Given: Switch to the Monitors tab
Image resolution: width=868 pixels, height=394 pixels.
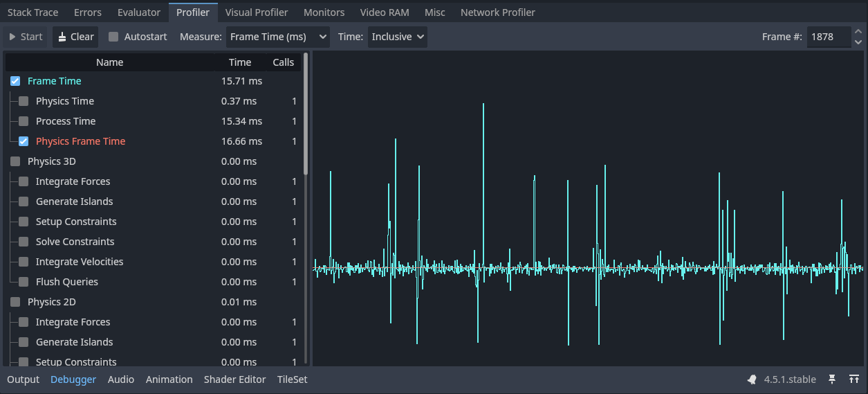Looking at the screenshot, I should [x=324, y=12].
